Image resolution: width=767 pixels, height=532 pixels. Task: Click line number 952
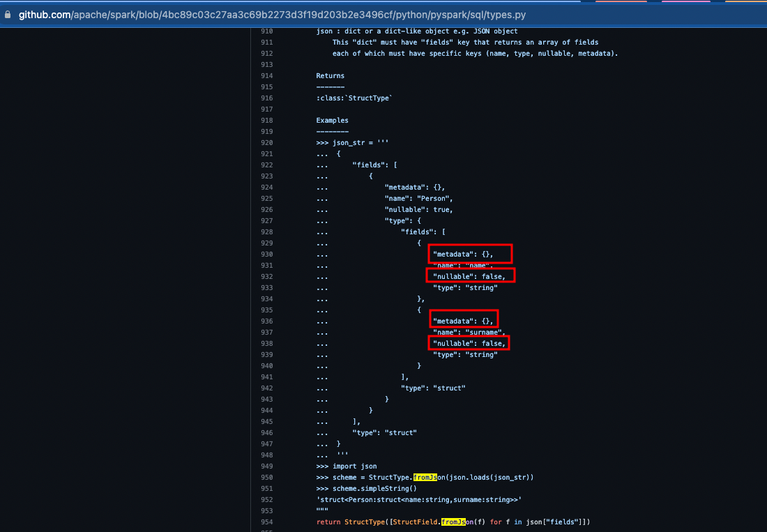click(x=266, y=500)
